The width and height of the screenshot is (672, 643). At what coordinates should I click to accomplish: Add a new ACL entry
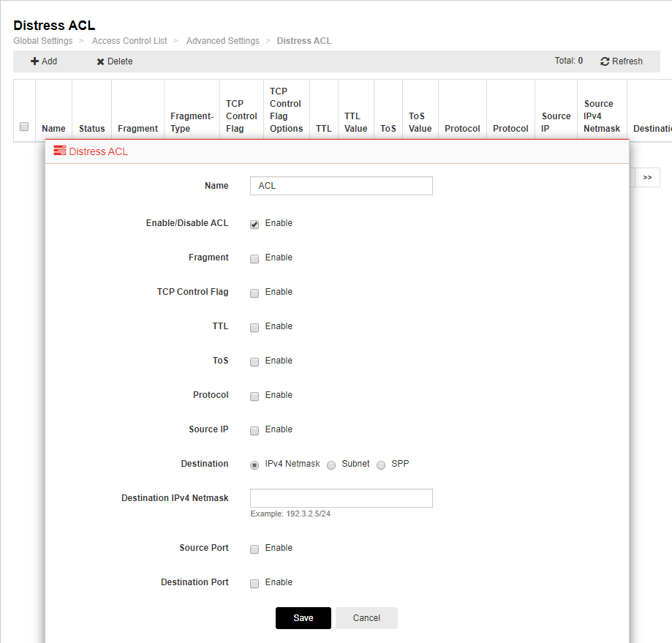pyautogui.click(x=43, y=61)
